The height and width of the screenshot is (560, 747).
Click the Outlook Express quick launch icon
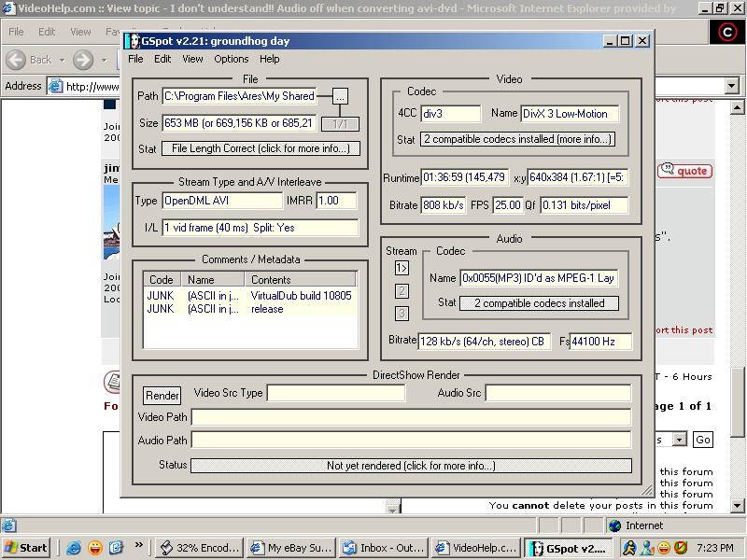[x=116, y=548]
